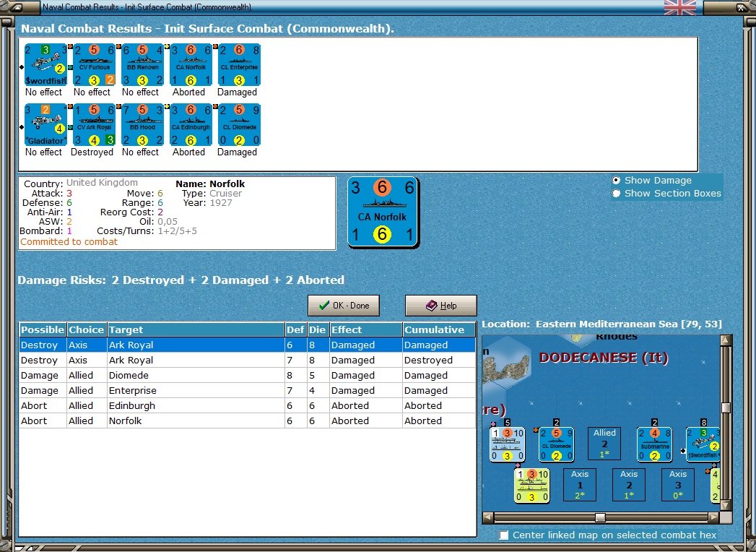The height and width of the screenshot is (552, 756).
Task: Select the Swordfish aircraft counter in results panel
Action: [45, 64]
